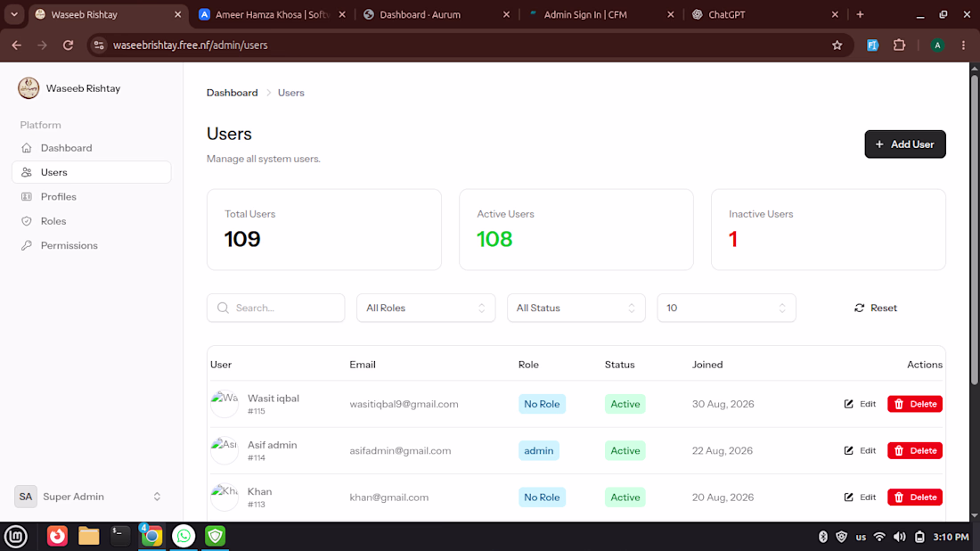Open the browser Extensions puzzle icon
980x551 pixels.
[900, 45]
